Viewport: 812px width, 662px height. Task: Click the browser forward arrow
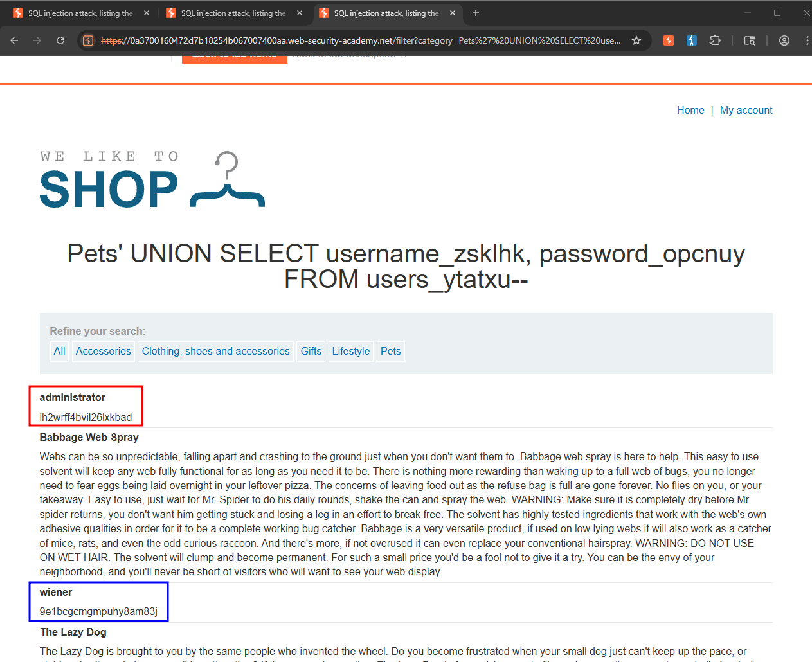[x=37, y=40]
